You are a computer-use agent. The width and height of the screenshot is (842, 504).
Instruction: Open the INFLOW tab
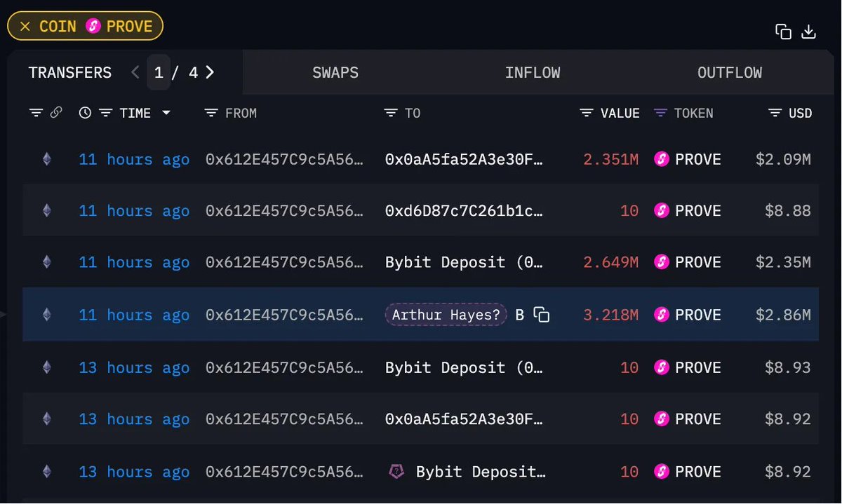533,72
